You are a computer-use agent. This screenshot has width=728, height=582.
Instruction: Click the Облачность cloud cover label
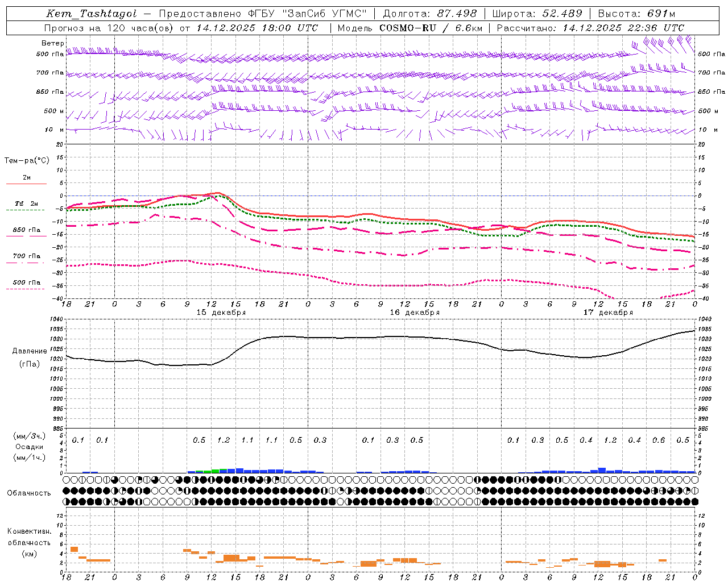click(29, 493)
